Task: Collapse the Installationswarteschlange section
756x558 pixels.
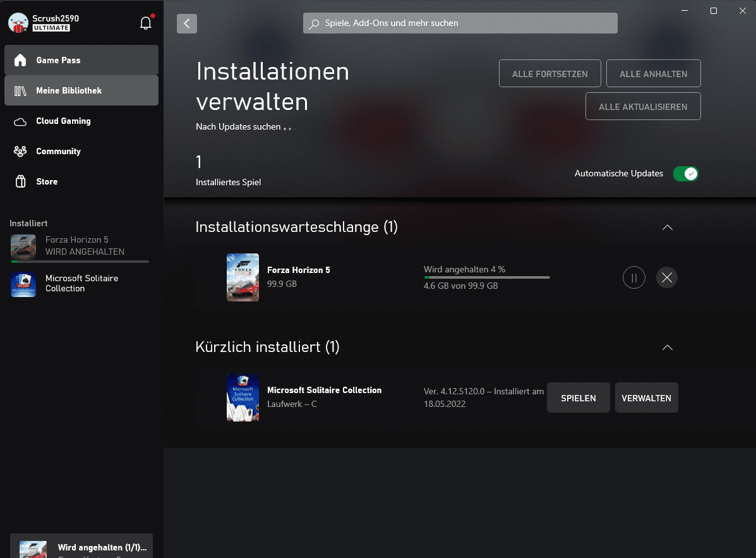Action: (x=668, y=227)
